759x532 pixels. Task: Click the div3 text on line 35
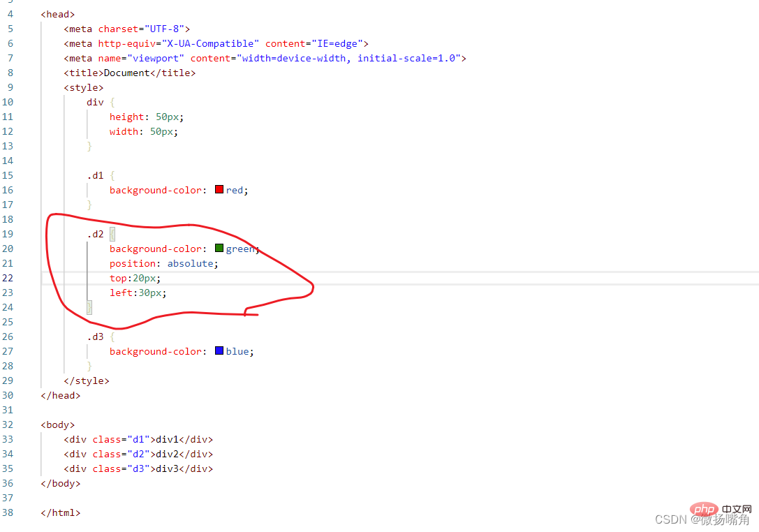(167, 468)
